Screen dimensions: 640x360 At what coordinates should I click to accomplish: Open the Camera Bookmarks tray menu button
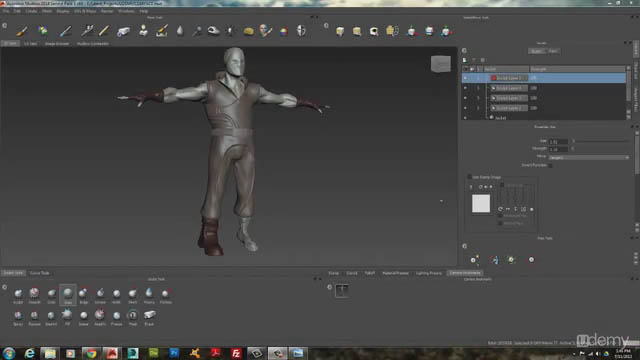[x=329, y=287]
